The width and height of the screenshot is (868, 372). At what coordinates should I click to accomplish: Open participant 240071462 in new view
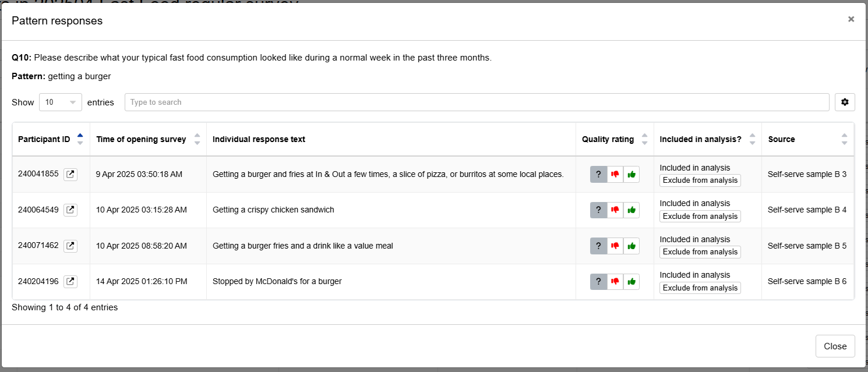point(70,246)
